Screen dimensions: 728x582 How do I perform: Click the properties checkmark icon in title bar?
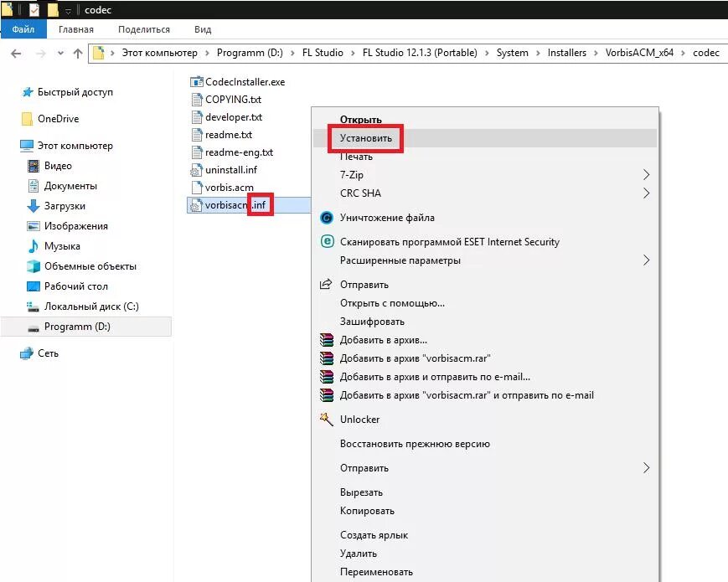[x=34, y=9]
